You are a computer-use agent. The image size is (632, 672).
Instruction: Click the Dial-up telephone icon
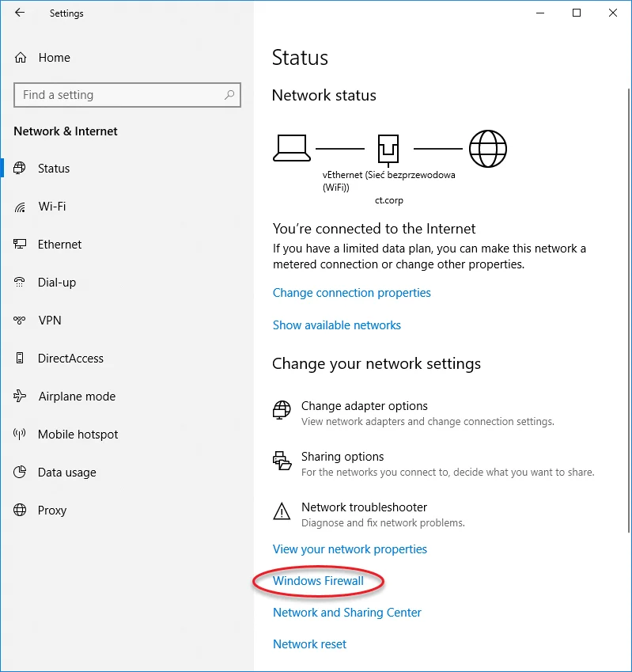[20, 283]
